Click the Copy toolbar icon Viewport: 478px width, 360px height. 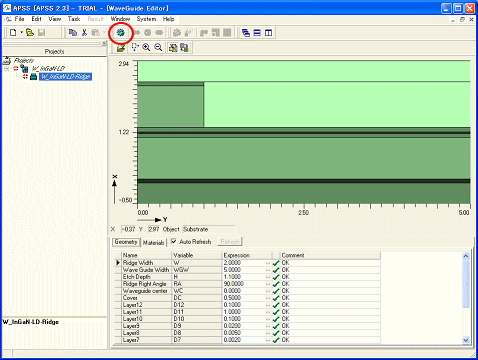click(73, 33)
